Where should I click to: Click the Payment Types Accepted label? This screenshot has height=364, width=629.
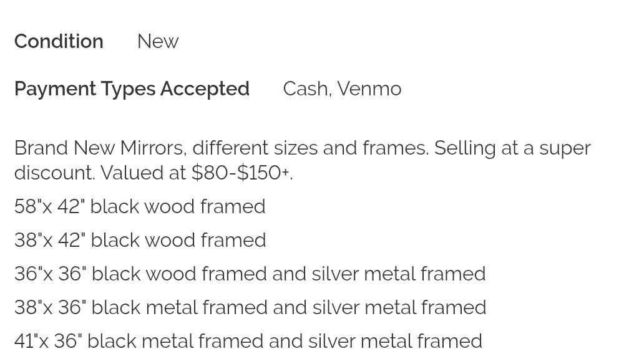click(x=132, y=89)
